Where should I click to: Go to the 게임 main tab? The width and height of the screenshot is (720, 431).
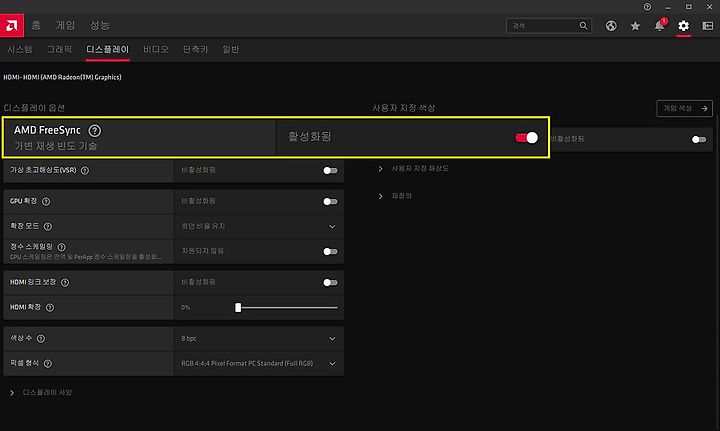click(65, 25)
